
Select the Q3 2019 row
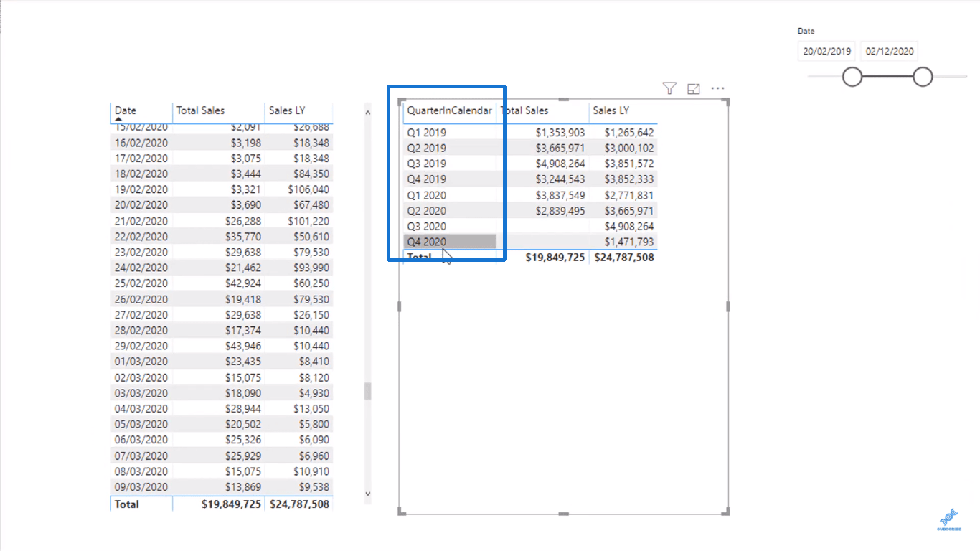pos(530,164)
